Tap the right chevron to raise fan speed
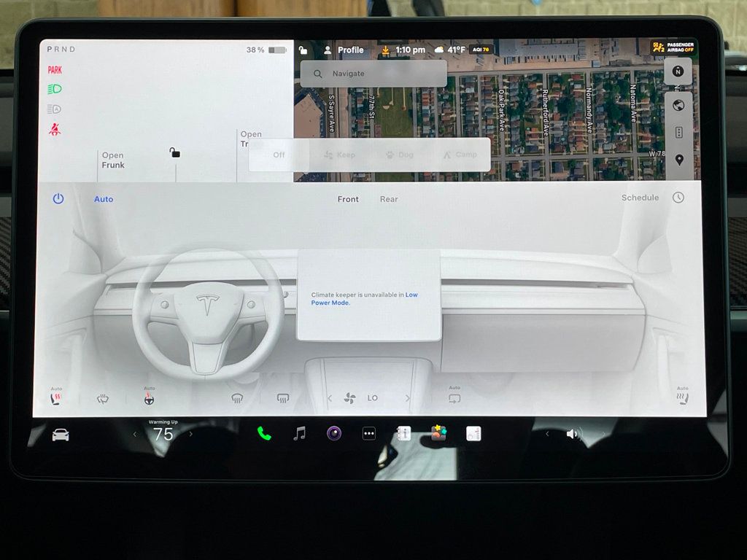 [407, 397]
